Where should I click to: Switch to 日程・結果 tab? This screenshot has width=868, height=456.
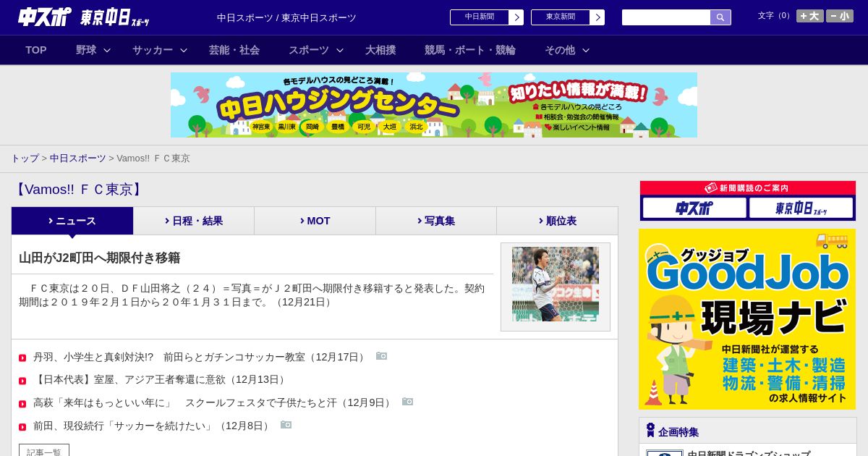pos(194,221)
